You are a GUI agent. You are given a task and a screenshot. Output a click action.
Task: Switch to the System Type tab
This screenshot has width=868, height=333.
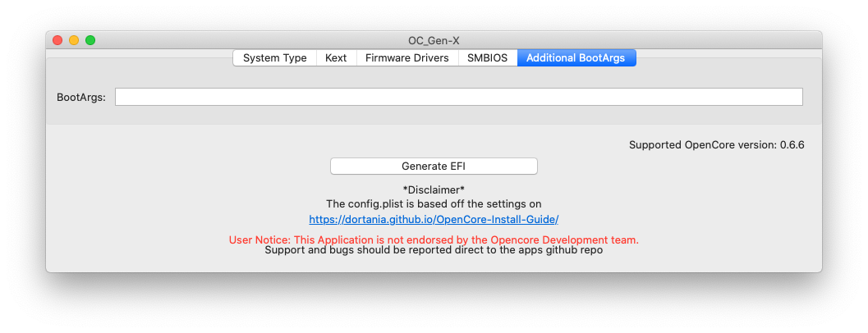274,58
